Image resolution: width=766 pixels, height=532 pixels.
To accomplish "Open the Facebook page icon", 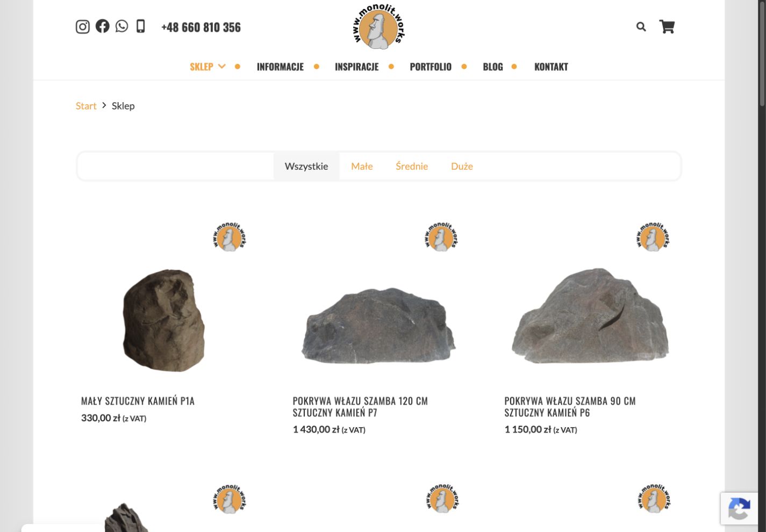I will click(x=102, y=26).
